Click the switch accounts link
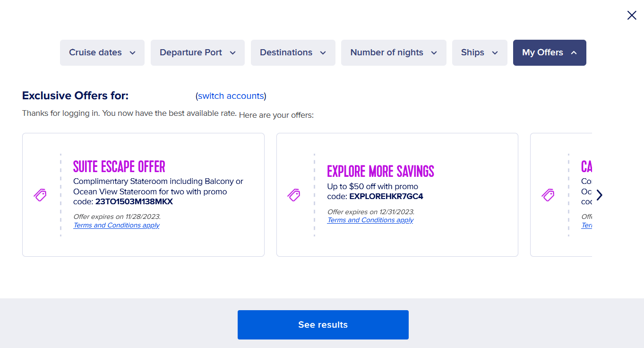 (x=231, y=96)
